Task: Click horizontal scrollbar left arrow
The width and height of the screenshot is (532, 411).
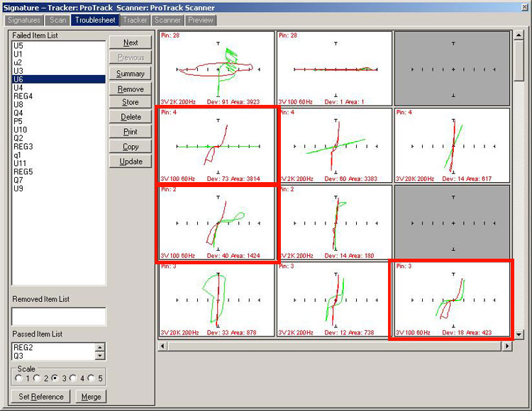Action: click(x=162, y=346)
